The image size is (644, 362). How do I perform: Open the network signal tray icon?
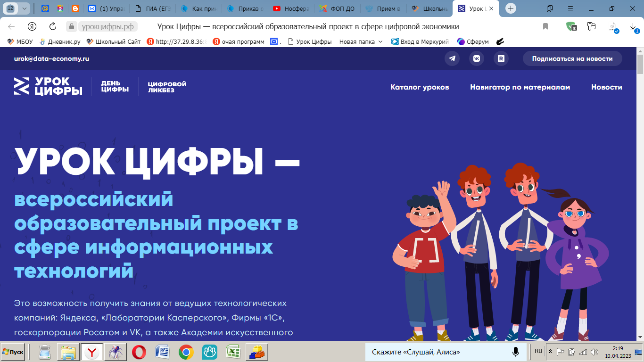[583, 352]
